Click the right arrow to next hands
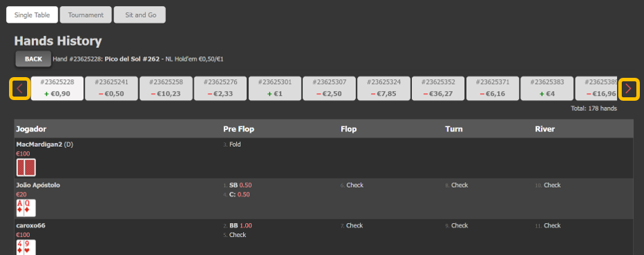The width and height of the screenshot is (644, 255). tap(629, 89)
